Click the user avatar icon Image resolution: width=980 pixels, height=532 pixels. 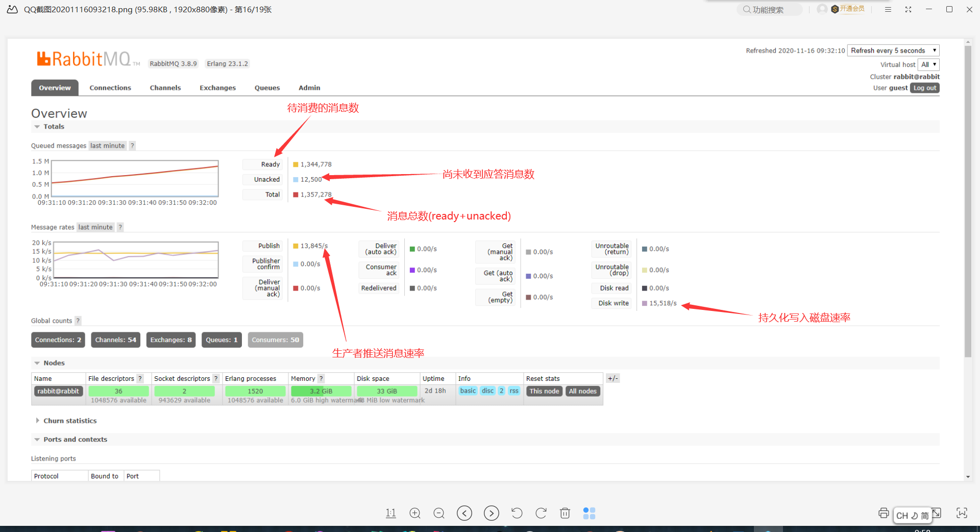pyautogui.click(x=822, y=9)
